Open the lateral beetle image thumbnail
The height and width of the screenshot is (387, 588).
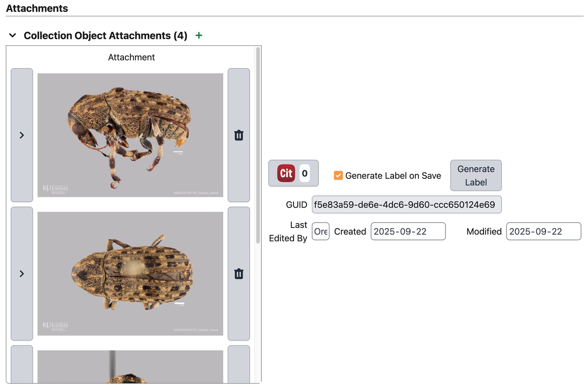[x=130, y=135]
